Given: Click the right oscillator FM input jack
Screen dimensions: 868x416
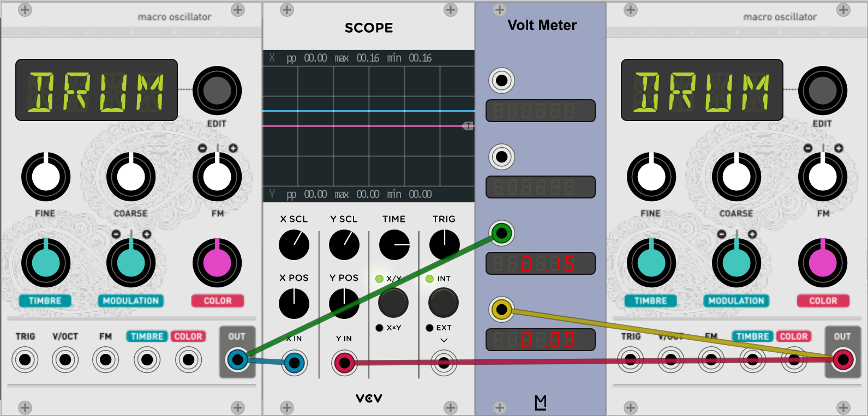Looking at the screenshot, I should tap(711, 360).
